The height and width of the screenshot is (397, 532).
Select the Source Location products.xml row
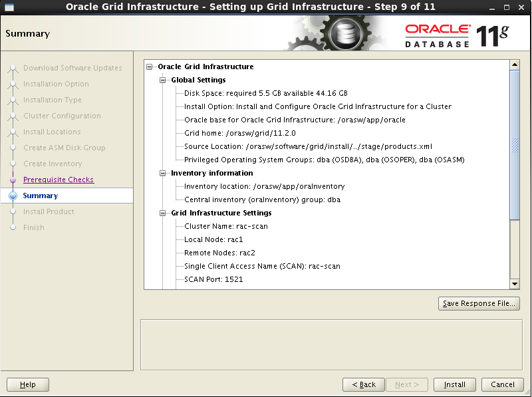(308, 146)
